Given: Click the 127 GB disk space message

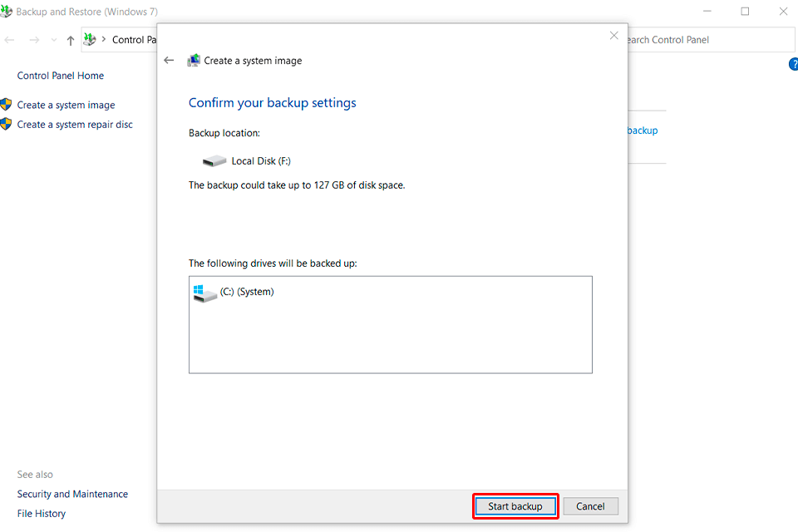Looking at the screenshot, I should (297, 185).
